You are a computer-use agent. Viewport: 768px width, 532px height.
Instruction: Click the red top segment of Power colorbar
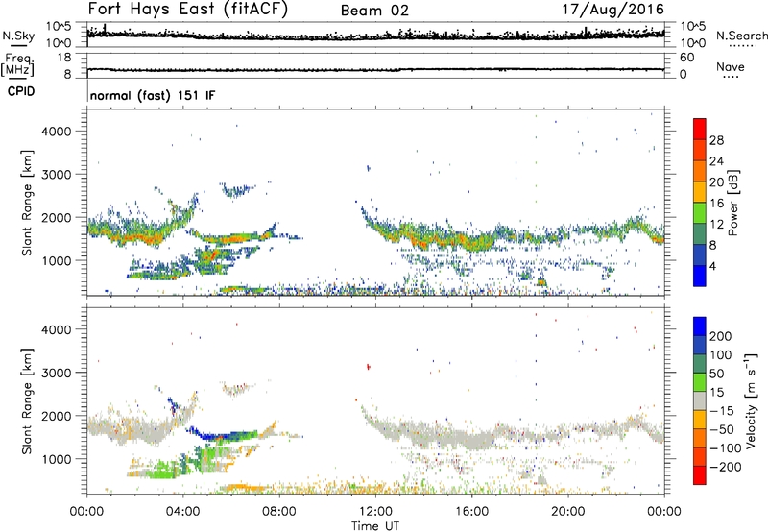click(x=700, y=129)
